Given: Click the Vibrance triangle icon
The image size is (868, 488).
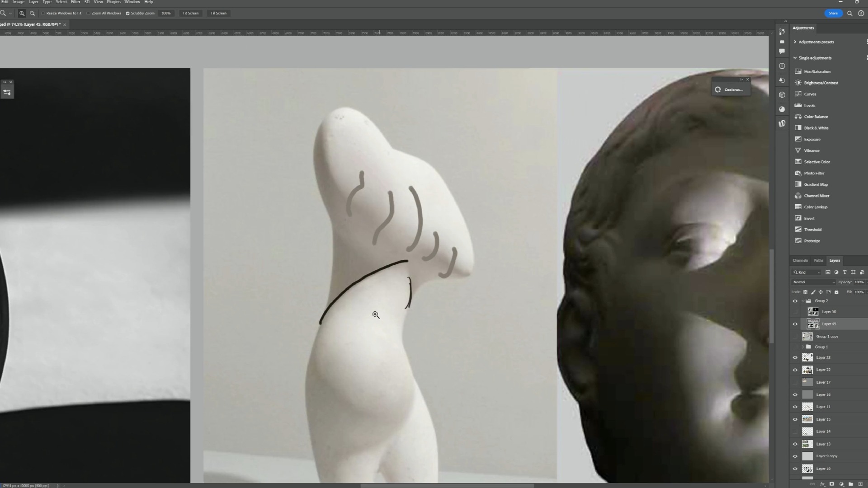Looking at the screenshot, I should (798, 150).
